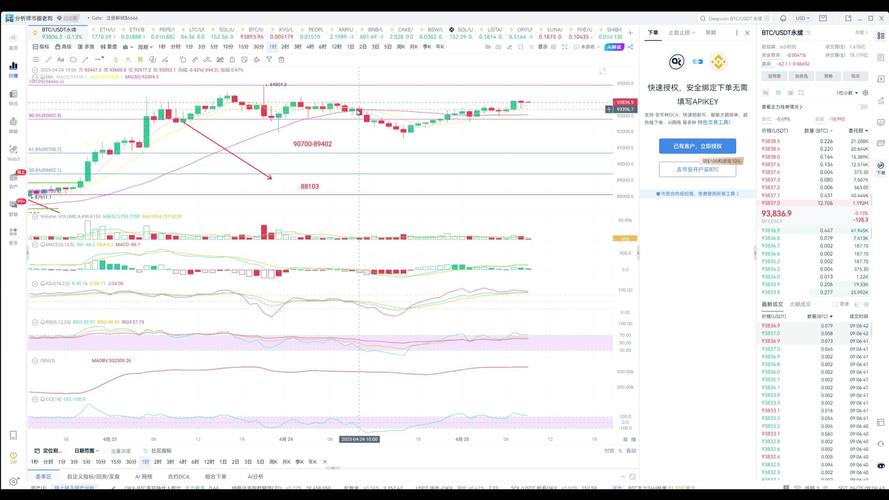The width and height of the screenshot is (889, 500).
Task: Click the trash icon in drawing toolbar
Action: coord(281,60)
